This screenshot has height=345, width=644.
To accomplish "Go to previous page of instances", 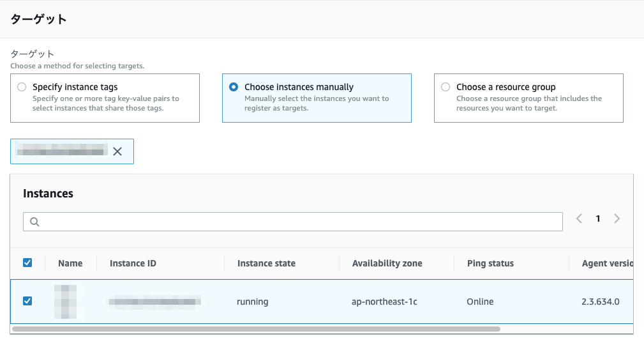I will [x=579, y=218].
